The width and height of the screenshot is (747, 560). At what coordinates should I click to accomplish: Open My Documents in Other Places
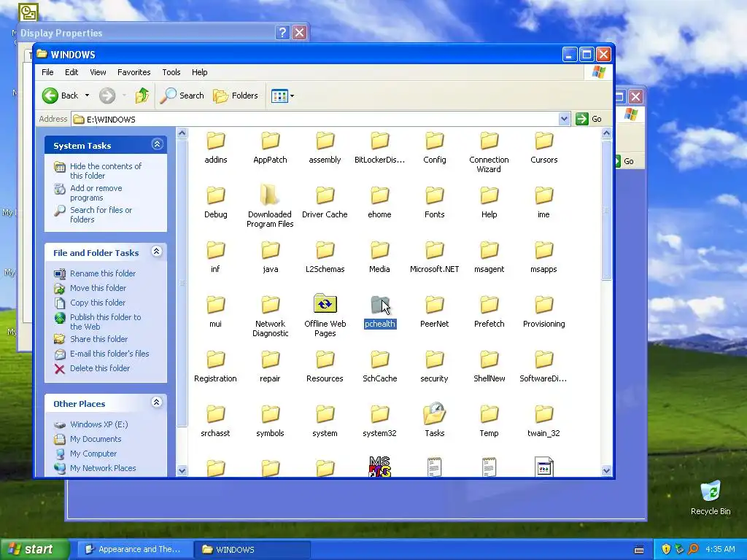click(x=96, y=439)
